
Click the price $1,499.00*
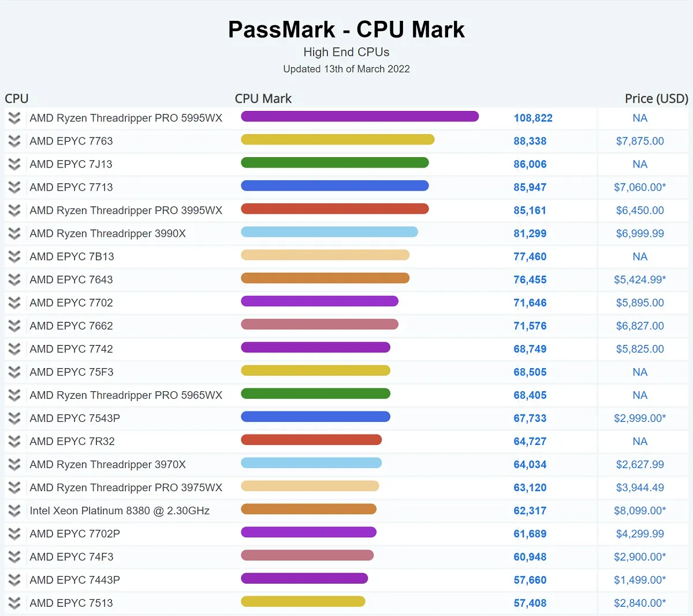coord(640,580)
